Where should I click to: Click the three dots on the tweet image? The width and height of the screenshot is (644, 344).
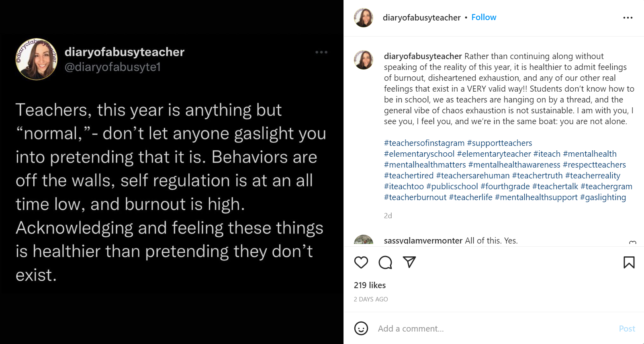321,52
